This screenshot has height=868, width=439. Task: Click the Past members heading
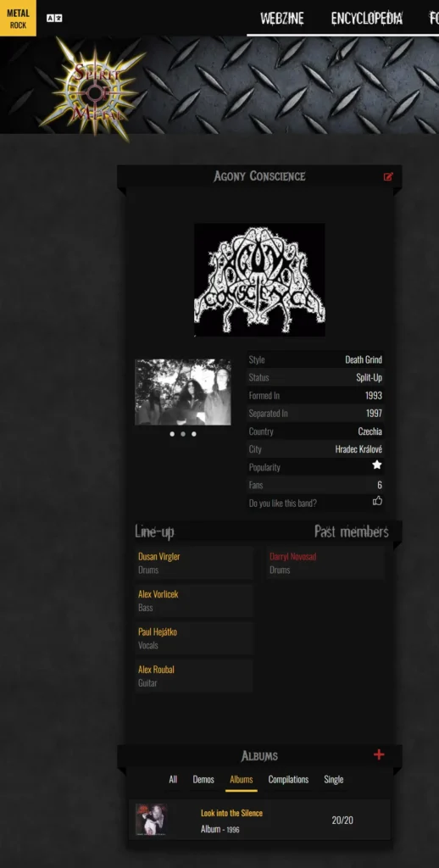pos(352,532)
